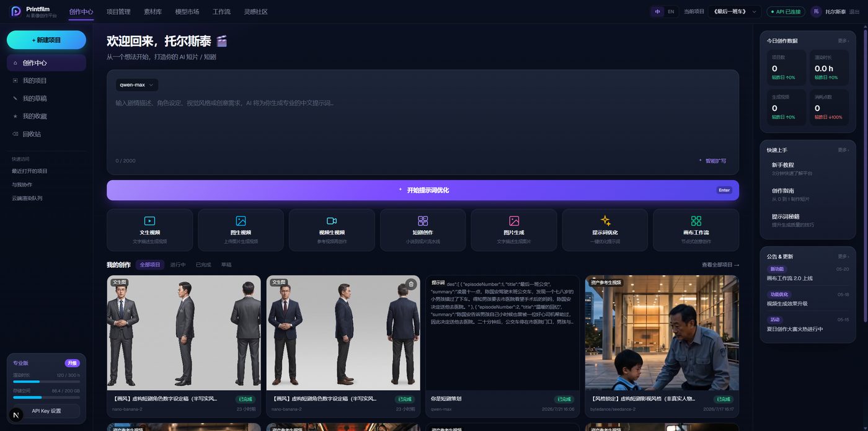
Task: Select 我的草稿 in the left sidebar
Action: tap(46, 98)
